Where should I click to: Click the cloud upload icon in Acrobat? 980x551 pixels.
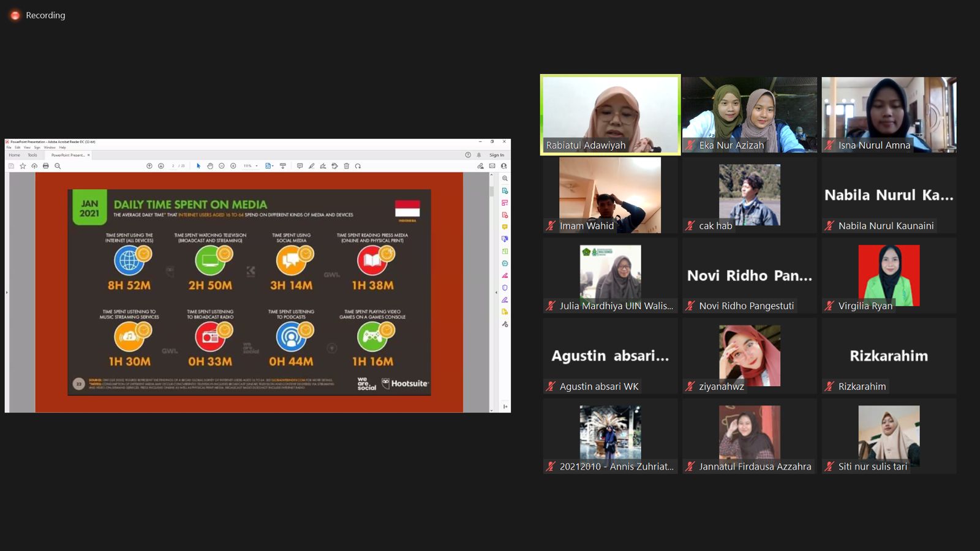pyautogui.click(x=34, y=166)
